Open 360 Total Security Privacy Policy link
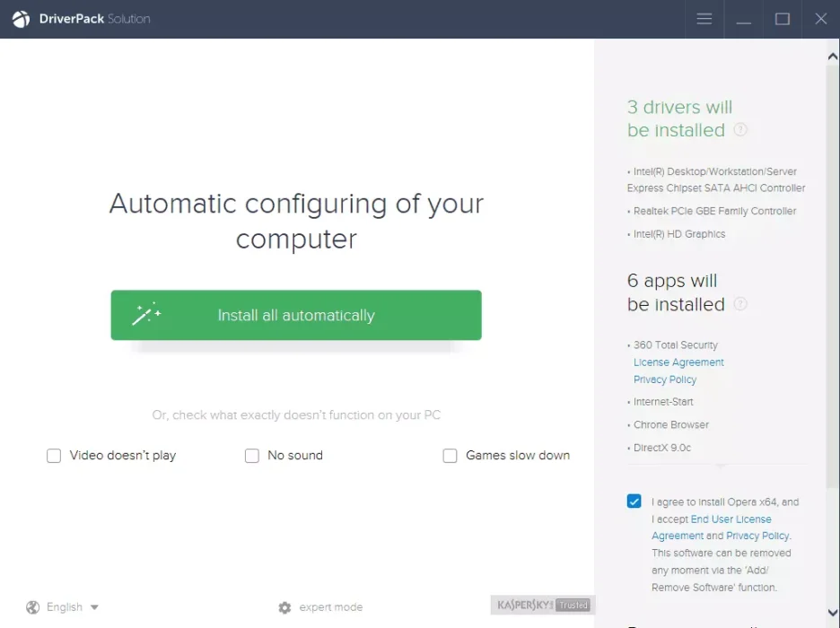Viewport: 840px width, 628px height. coord(665,379)
